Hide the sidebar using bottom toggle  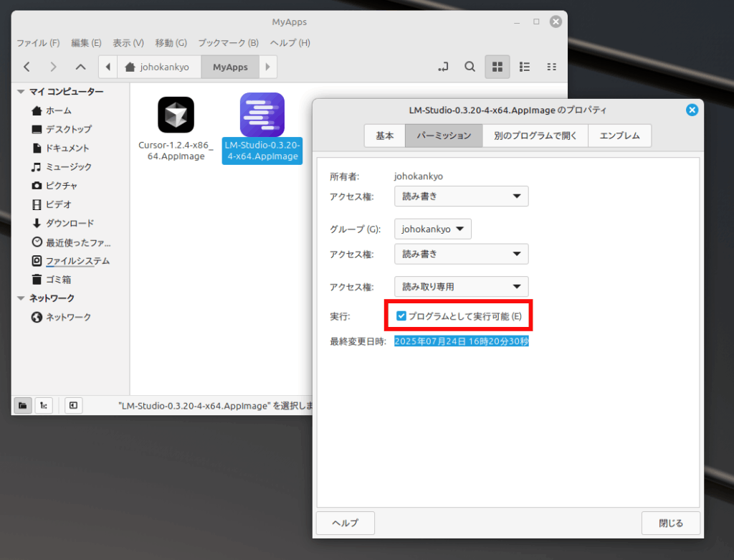73,405
